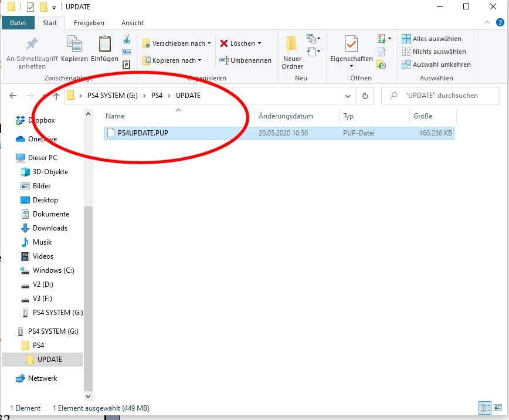Image resolution: width=509 pixels, height=420 pixels.
Task: Click the "UPDATE" durchsuchen search field
Action: (x=440, y=96)
